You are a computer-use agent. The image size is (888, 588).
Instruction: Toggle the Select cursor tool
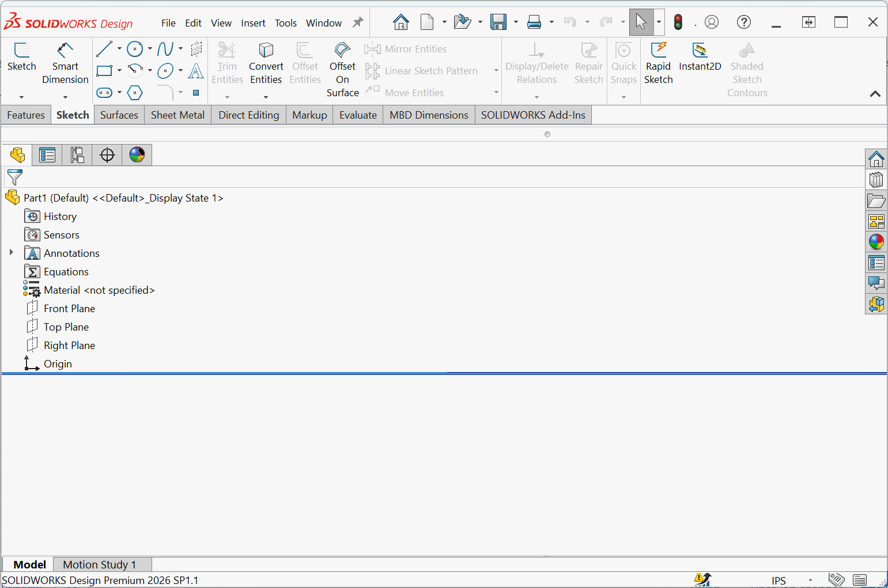tap(641, 22)
